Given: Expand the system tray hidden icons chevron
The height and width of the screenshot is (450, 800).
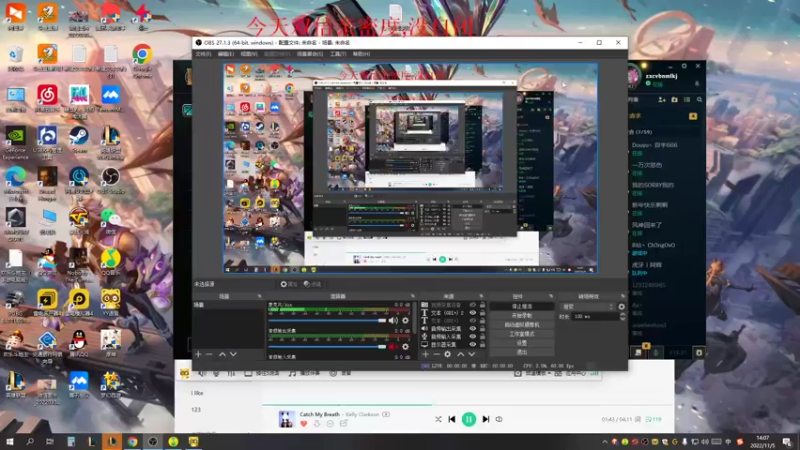Looking at the screenshot, I should click(x=605, y=442).
